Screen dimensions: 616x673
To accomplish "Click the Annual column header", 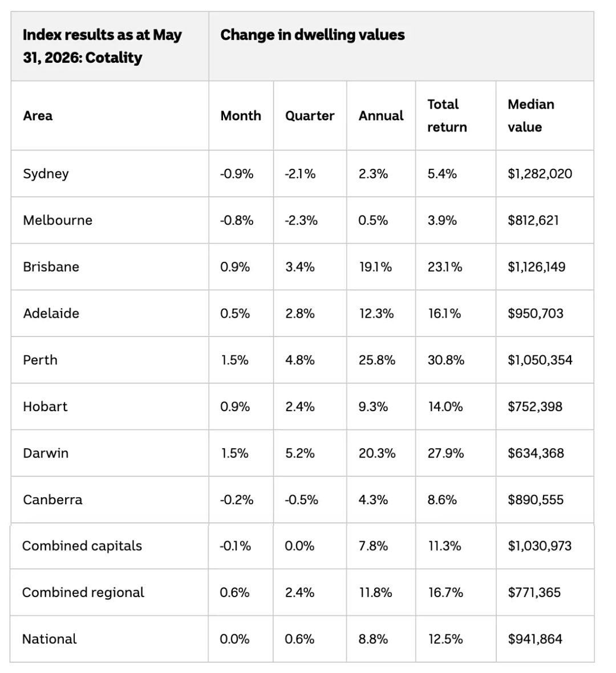I will [x=381, y=116].
